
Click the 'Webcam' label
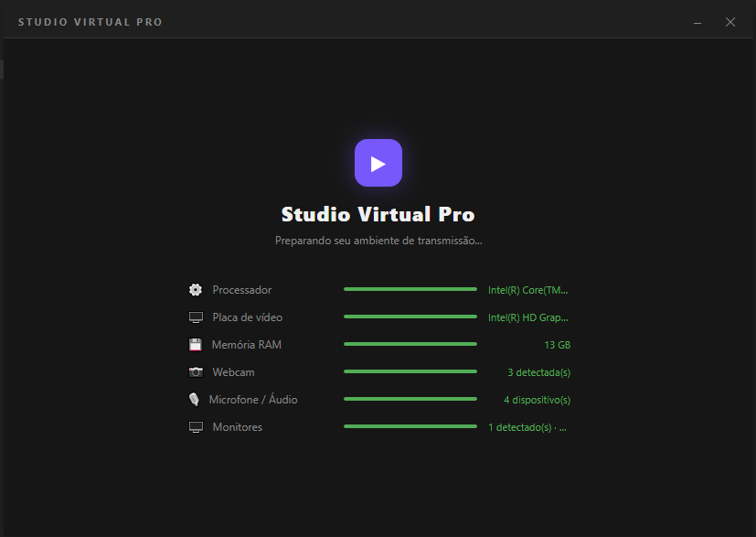233,372
